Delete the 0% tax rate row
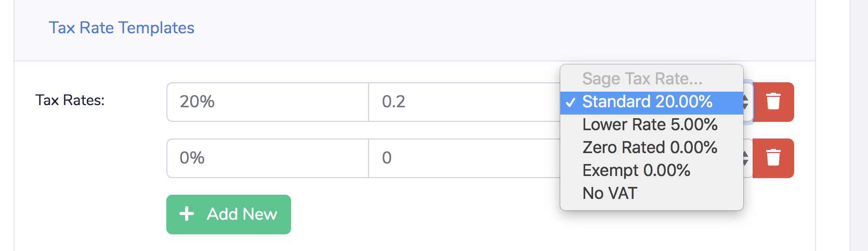This screenshot has height=251, width=868. click(773, 158)
